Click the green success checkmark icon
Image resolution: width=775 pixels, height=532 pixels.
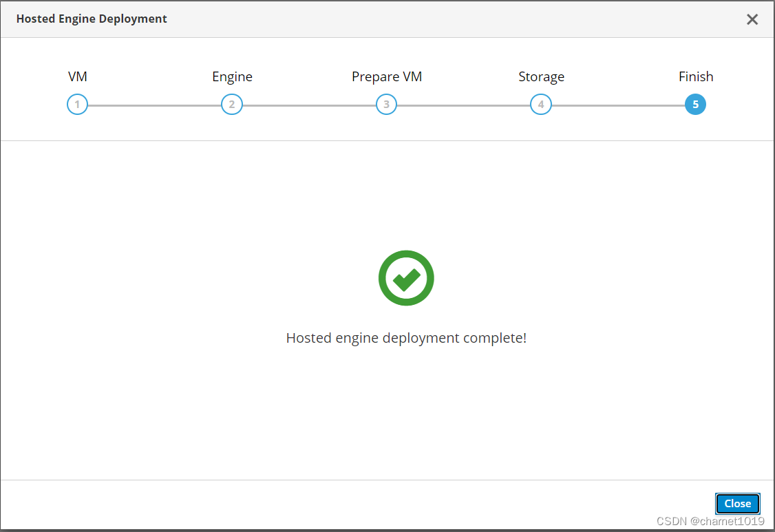406,278
